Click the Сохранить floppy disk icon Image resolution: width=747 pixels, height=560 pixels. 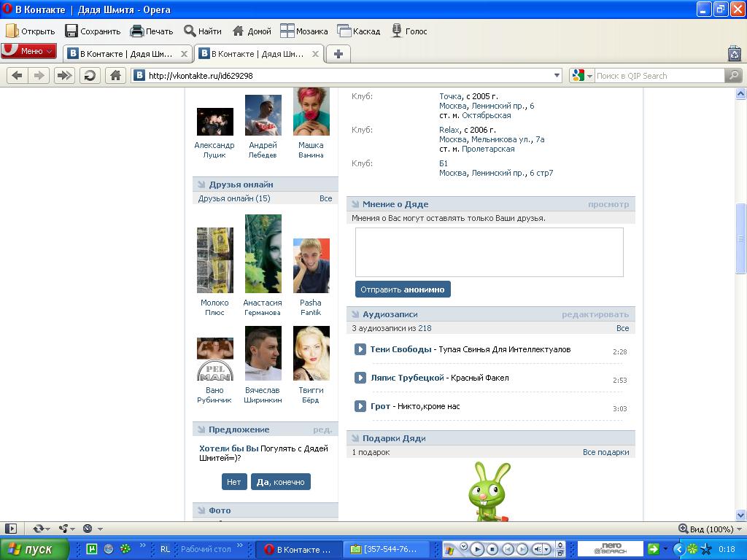tap(71, 31)
